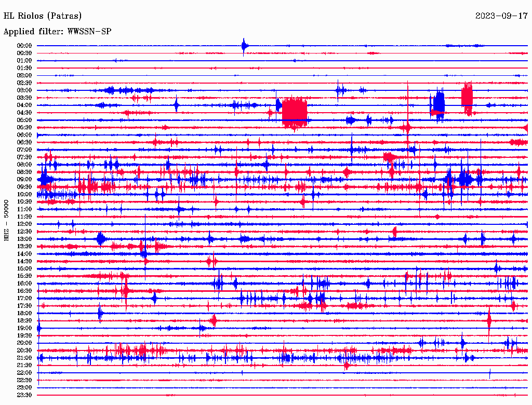Select the 10:00 time label
The height and width of the screenshot is (405, 532).
(24, 194)
